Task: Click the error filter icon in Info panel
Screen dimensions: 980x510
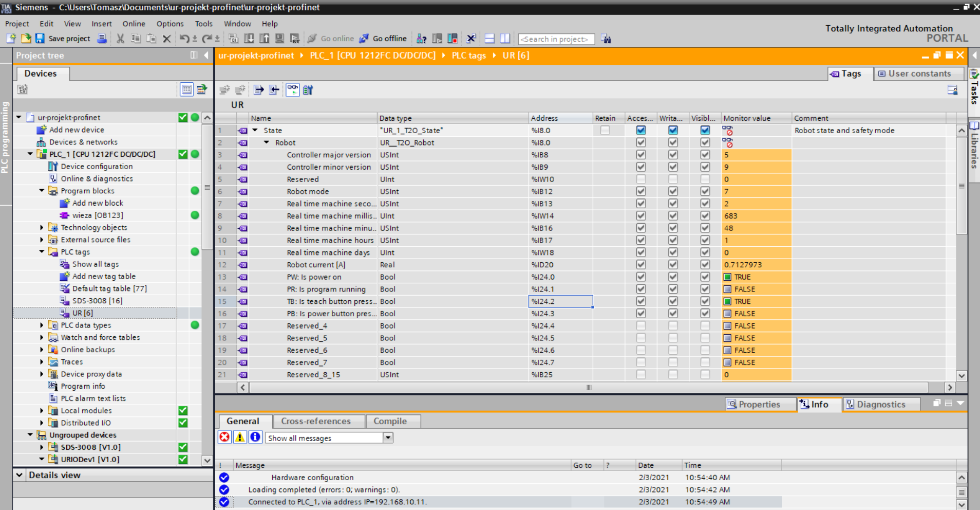Action: click(x=224, y=437)
